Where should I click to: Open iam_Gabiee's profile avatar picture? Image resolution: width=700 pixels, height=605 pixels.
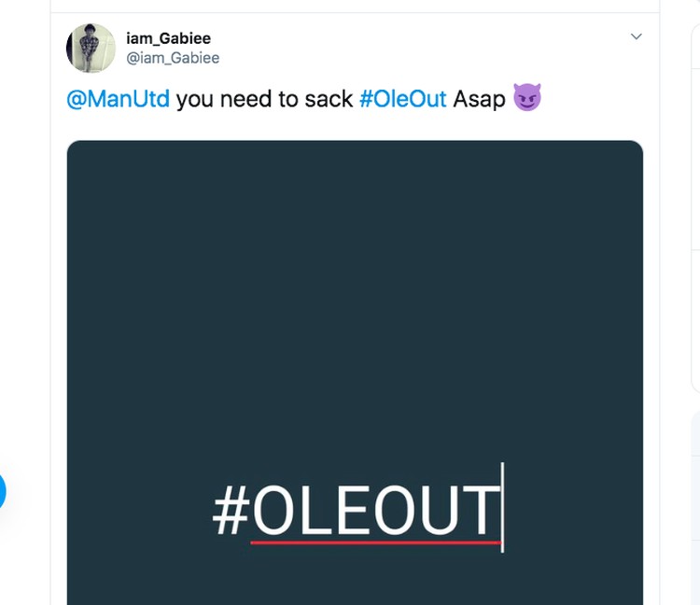point(91,48)
